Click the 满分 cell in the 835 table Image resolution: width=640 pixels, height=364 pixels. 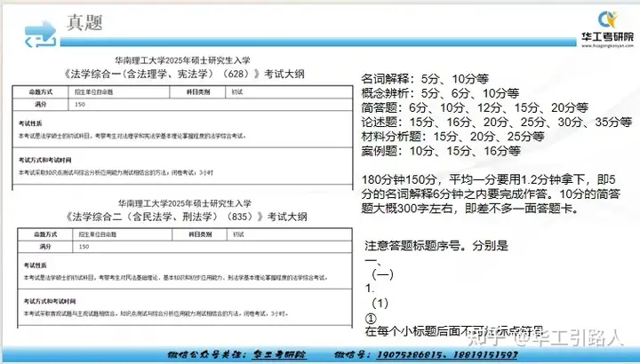pos(45,247)
